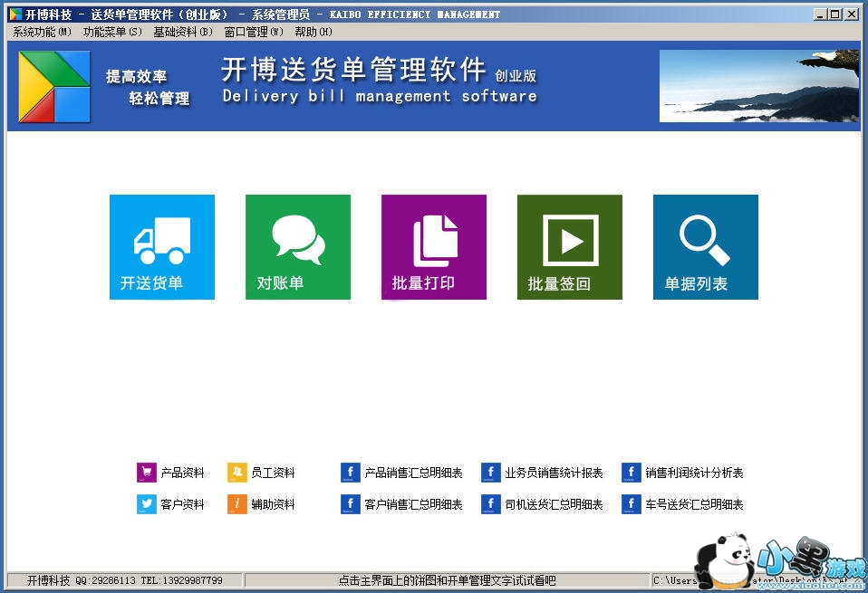Click the purple cart icon for 产品资料

[x=147, y=473]
